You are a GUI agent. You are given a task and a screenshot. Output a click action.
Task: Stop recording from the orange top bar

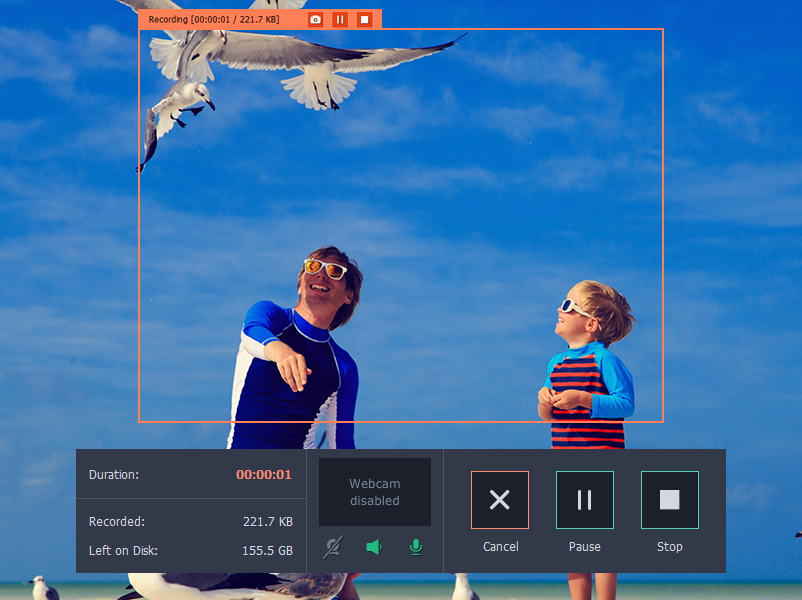pos(365,19)
